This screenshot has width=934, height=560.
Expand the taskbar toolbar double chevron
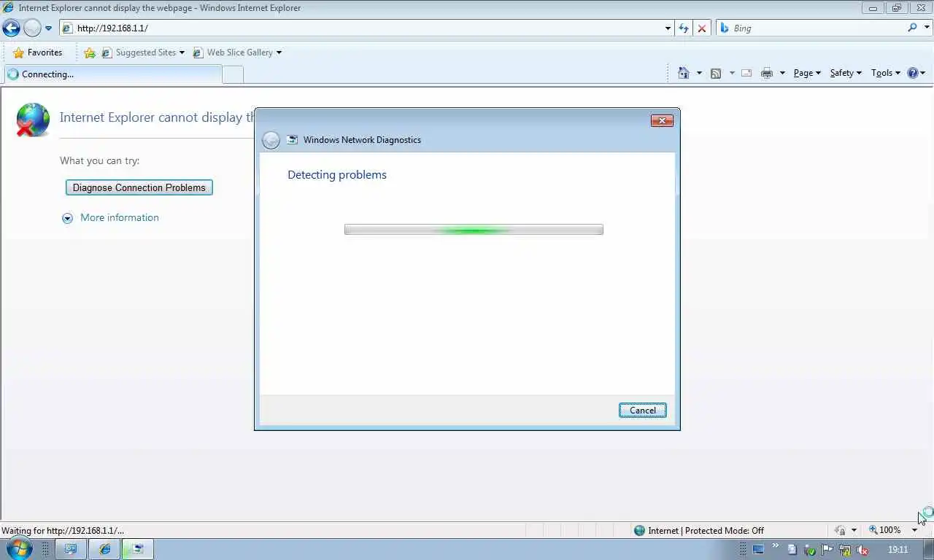pyautogui.click(x=775, y=545)
